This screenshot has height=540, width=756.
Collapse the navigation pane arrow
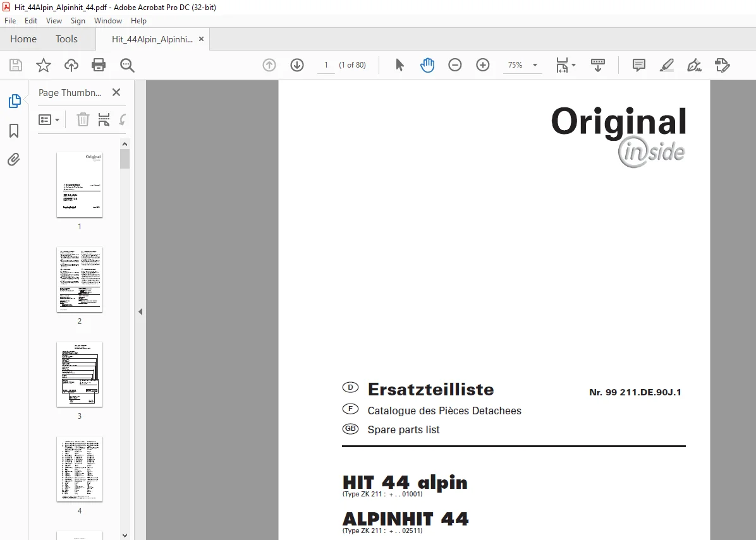point(140,311)
